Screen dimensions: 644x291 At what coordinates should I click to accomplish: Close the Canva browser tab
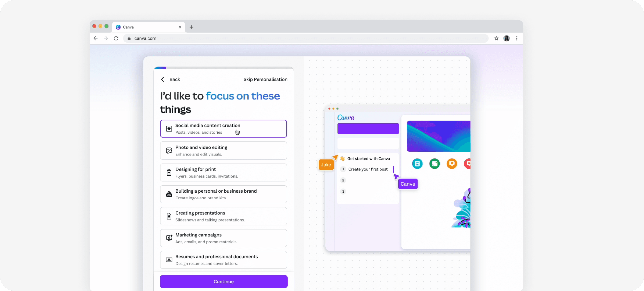[x=180, y=27]
